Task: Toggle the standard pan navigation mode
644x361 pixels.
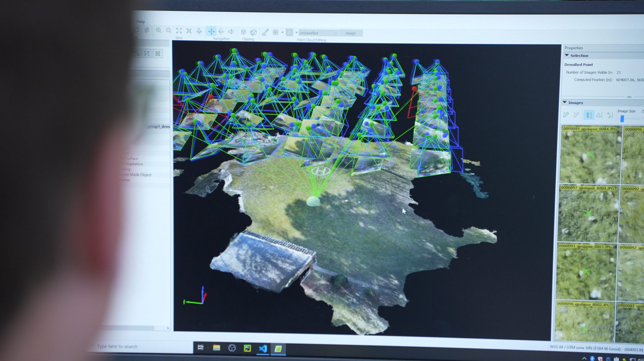Action: pyautogui.click(x=211, y=32)
